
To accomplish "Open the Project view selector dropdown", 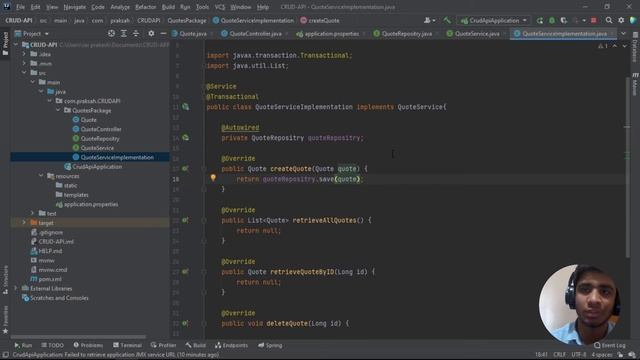I will [x=32, y=33].
